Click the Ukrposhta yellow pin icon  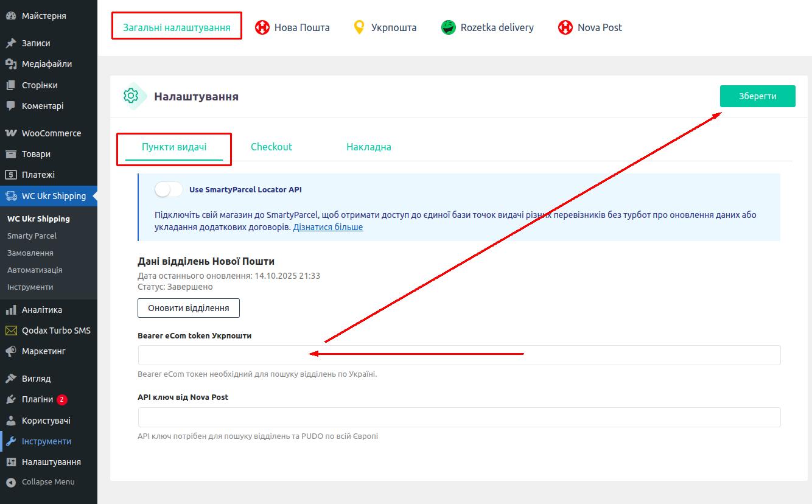[359, 27]
